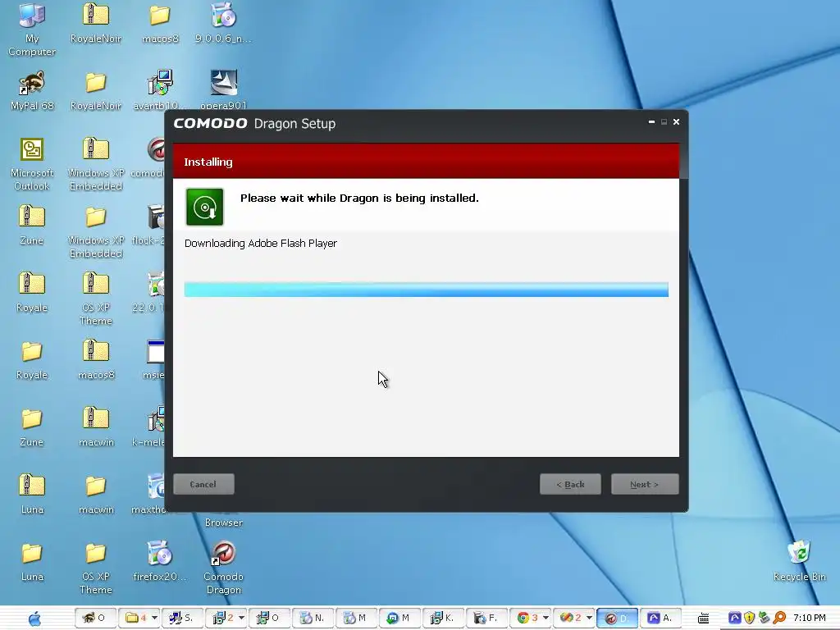The width and height of the screenshot is (840, 630).
Task: Open the plain Windows XP Embedded folder
Action: point(96,231)
